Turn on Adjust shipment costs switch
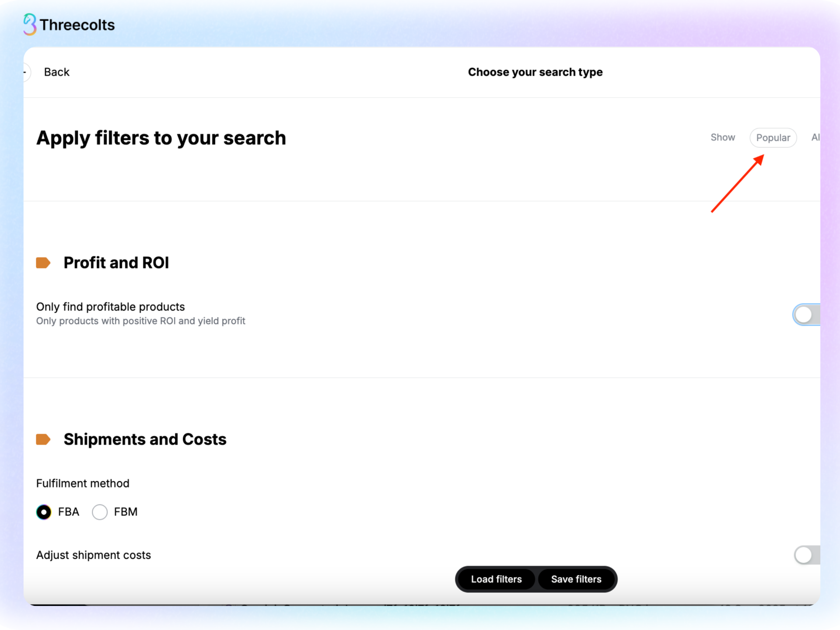The height and width of the screenshot is (630, 840). (806, 555)
